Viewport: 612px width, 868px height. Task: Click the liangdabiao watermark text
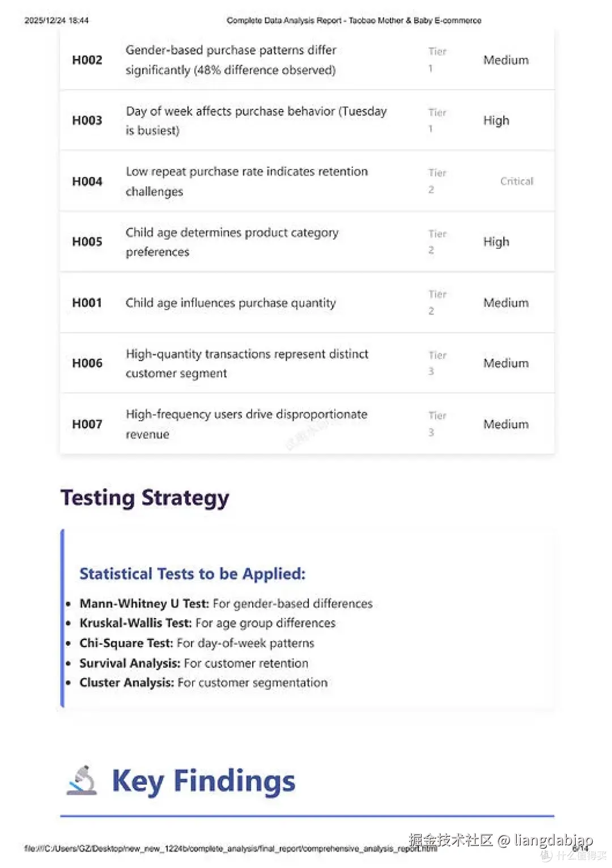tap(553, 840)
